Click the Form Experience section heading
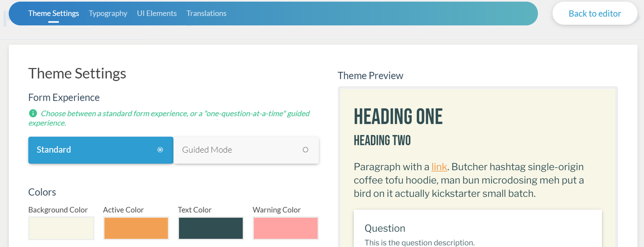 click(x=64, y=98)
